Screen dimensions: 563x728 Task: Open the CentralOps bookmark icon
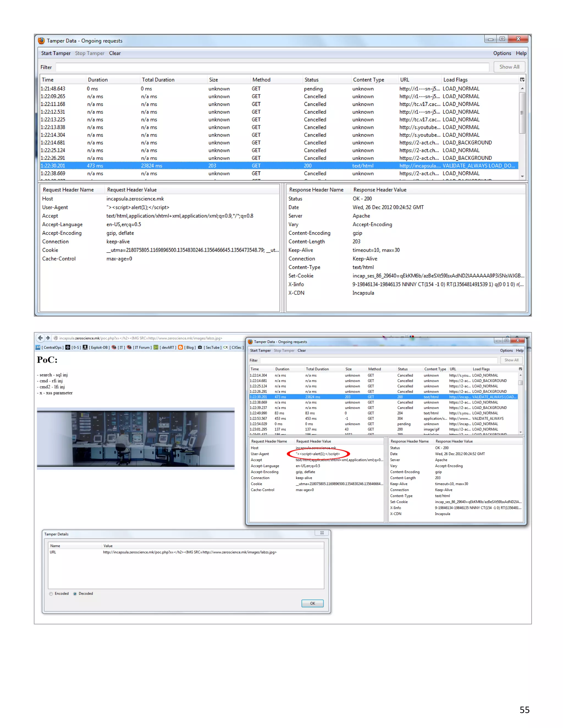(38, 347)
